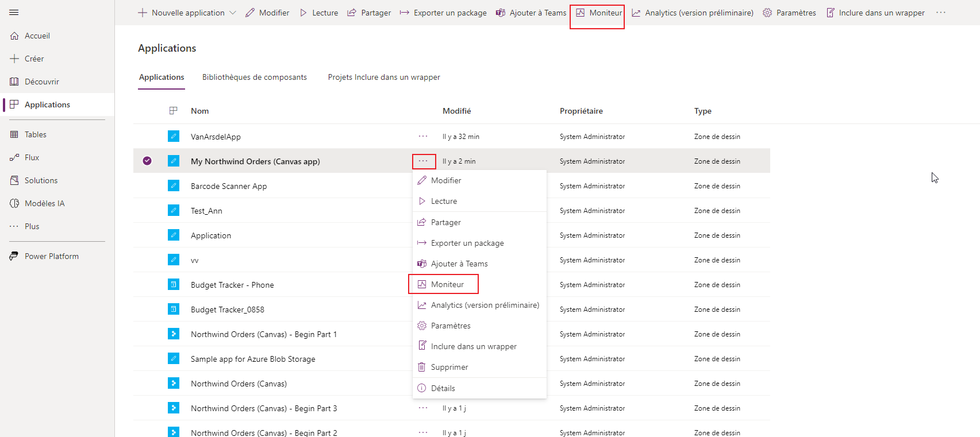Click the Nouvelle application button

[182, 13]
